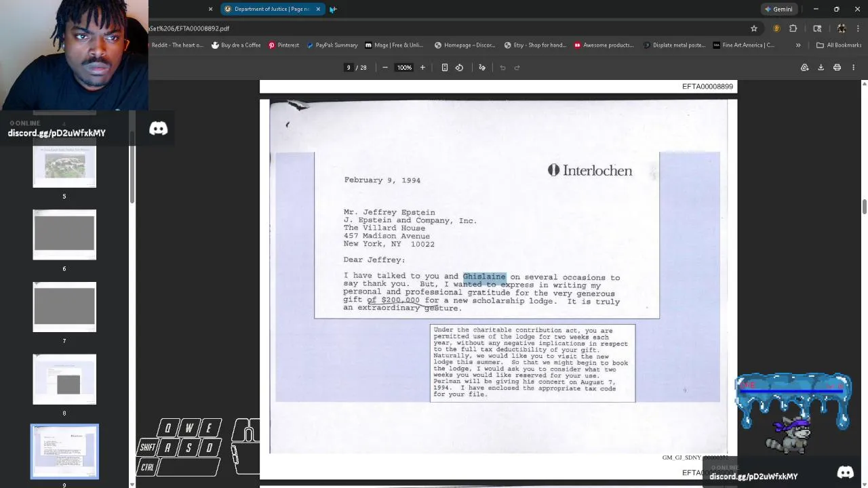Open the Awesome products bookmark

click(604, 45)
